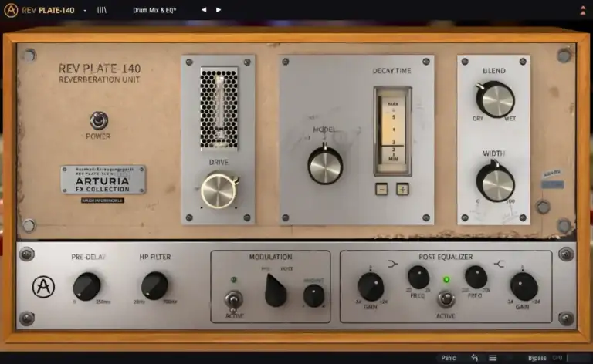Click the vacuum tube grille above DRIVE
The height and width of the screenshot is (364, 593).
point(219,109)
